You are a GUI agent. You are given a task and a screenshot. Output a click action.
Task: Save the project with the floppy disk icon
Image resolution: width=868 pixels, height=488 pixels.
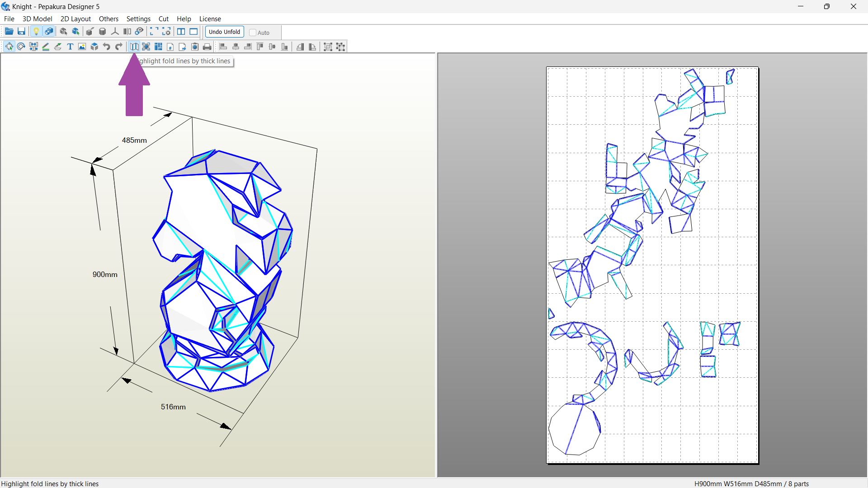click(21, 32)
